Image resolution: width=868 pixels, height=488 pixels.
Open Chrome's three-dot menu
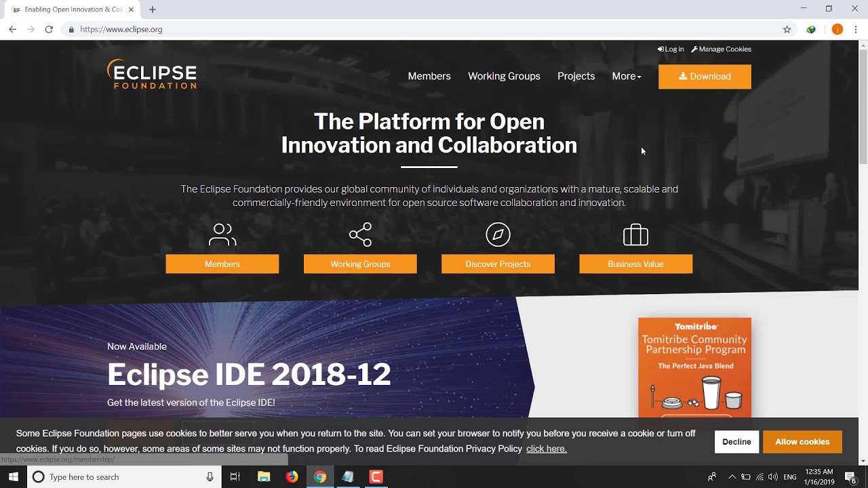[856, 29]
